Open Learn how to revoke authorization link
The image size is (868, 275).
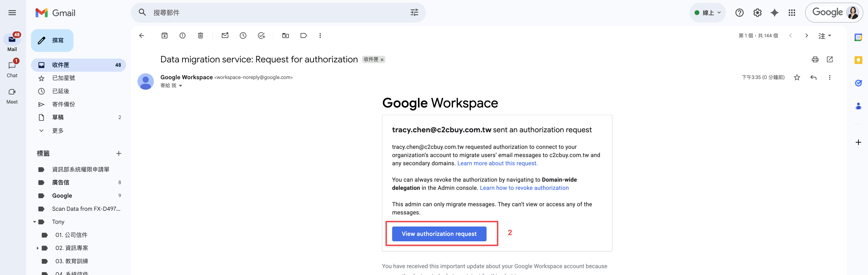(x=524, y=188)
